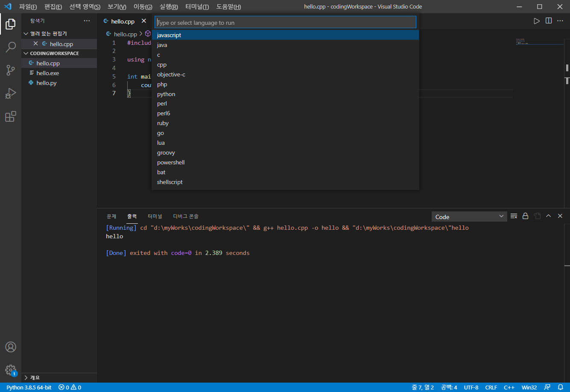
Task: Select php from language list
Action: coord(285,84)
